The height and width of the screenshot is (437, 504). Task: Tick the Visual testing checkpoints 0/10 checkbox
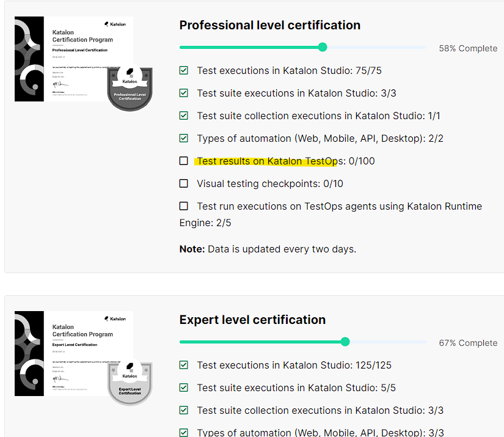[183, 183]
